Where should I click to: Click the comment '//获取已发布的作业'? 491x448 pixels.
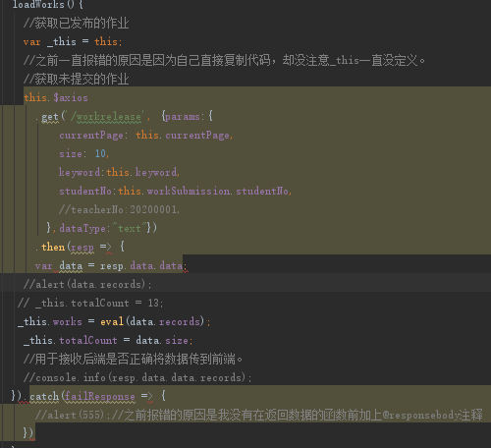[76, 23]
